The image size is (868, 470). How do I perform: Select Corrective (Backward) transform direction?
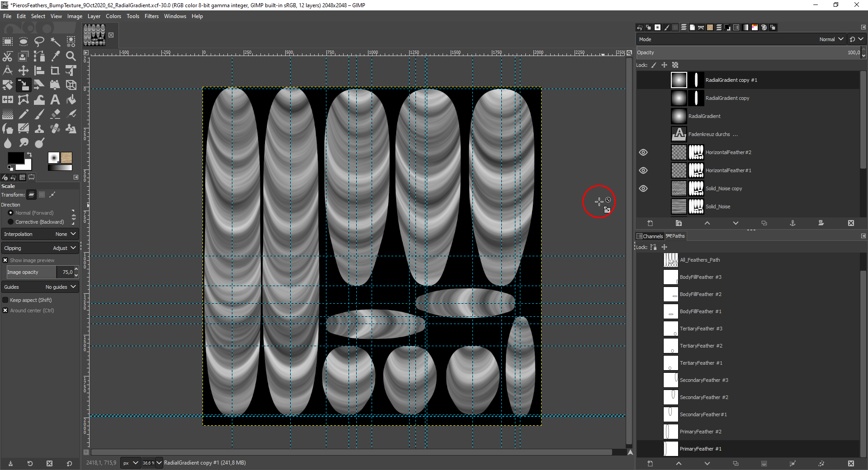click(11, 222)
